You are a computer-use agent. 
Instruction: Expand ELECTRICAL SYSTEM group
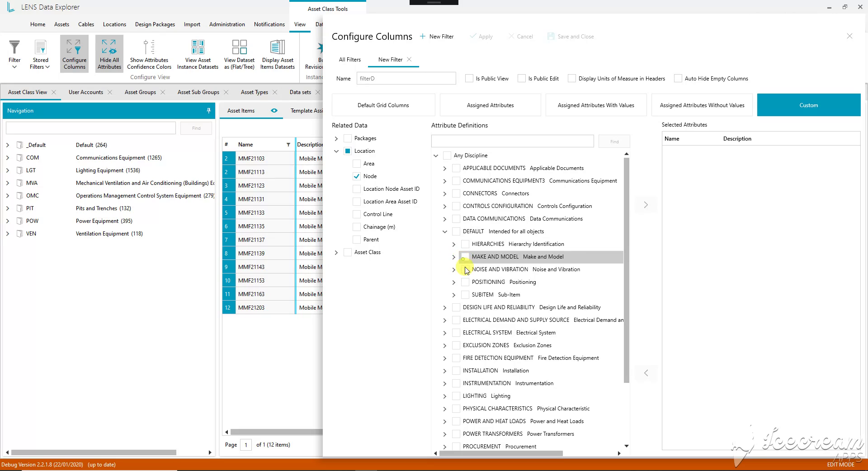[445, 333]
